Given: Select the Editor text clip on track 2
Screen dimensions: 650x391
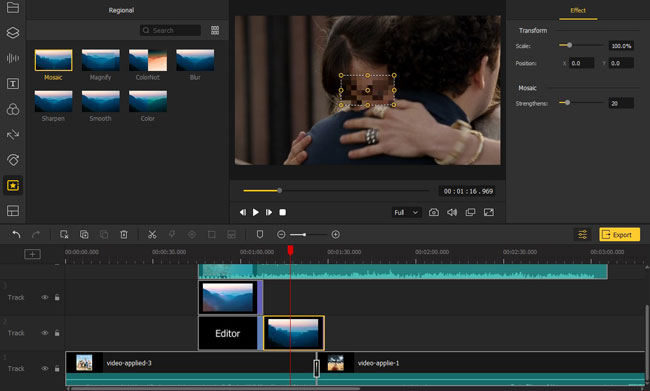Looking at the screenshot, I should pos(228,333).
